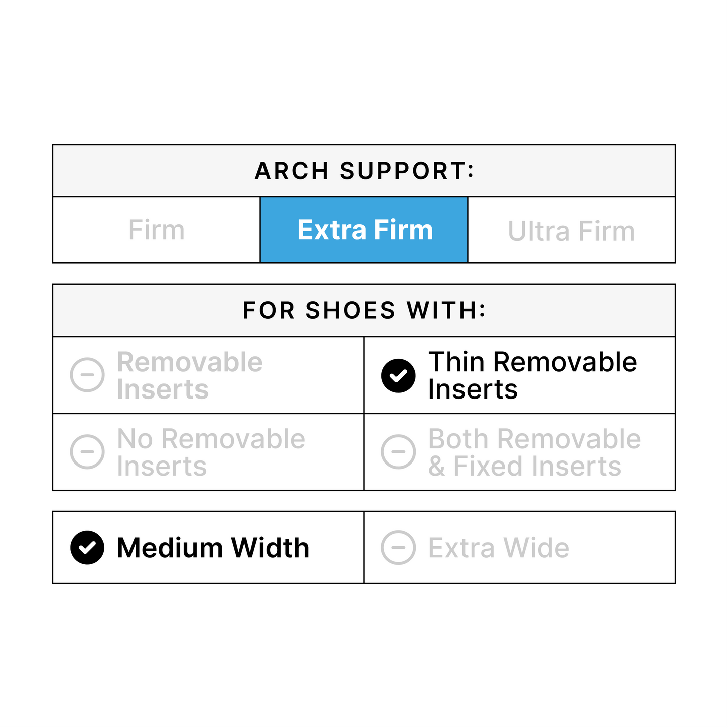Select the Removable Inserts label

pyautogui.click(x=189, y=375)
